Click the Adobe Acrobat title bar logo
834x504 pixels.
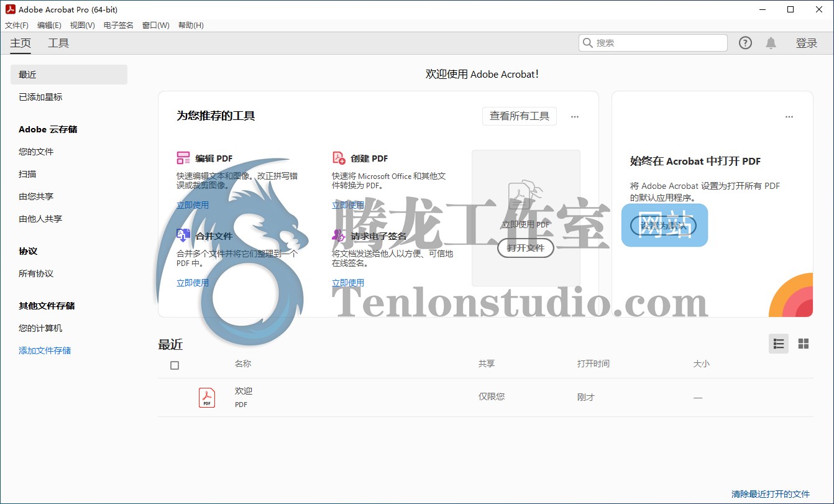pos(10,9)
